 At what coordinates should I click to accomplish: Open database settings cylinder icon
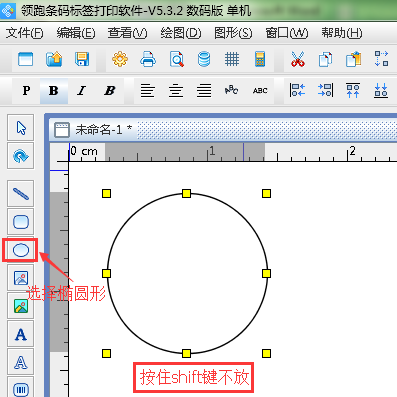click(x=204, y=59)
